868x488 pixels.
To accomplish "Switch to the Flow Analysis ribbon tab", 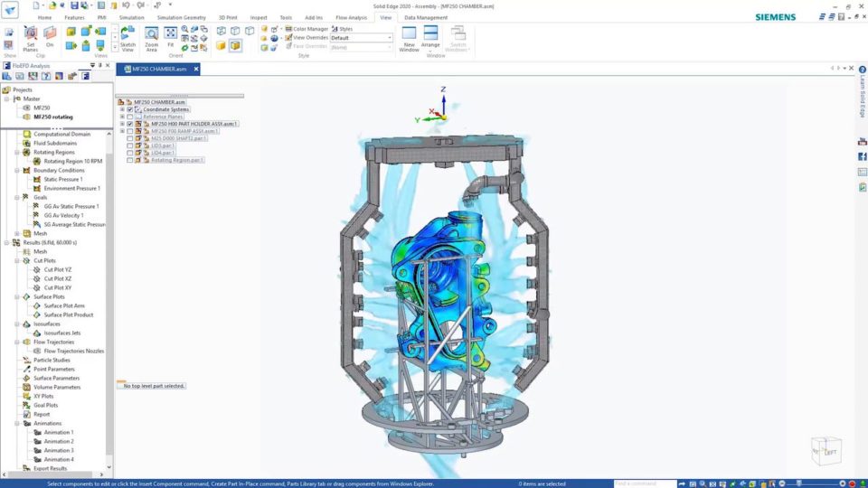I will tap(351, 17).
